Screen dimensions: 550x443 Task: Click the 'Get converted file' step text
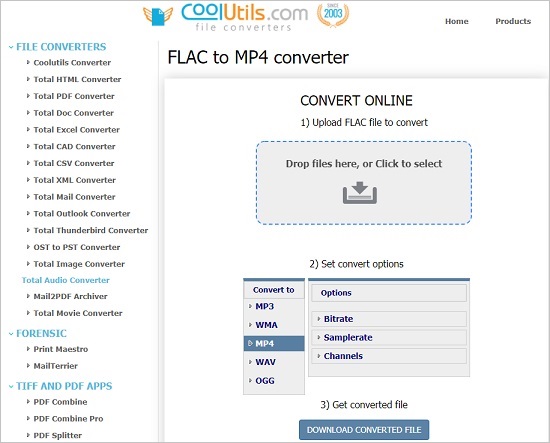(364, 405)
